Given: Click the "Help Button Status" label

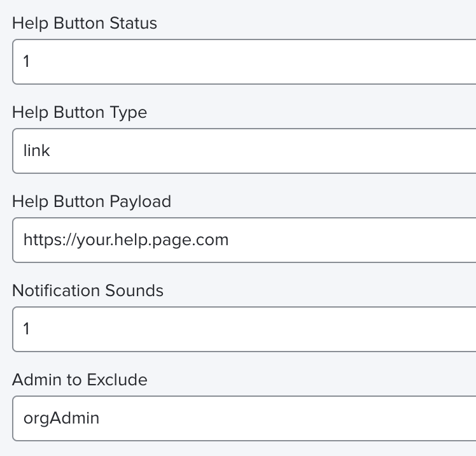Looking at the screenshot, I should tap(85, 24).
